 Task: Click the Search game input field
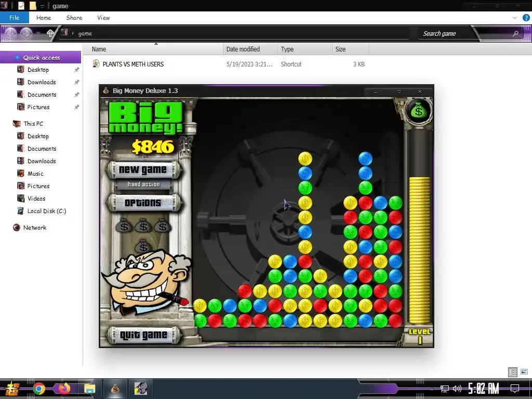click(465, 34)
